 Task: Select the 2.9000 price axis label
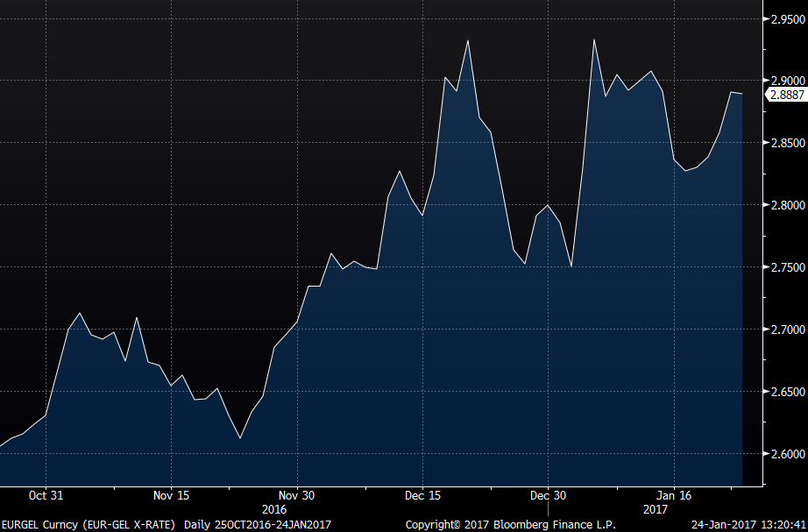[x=786, y=81]
